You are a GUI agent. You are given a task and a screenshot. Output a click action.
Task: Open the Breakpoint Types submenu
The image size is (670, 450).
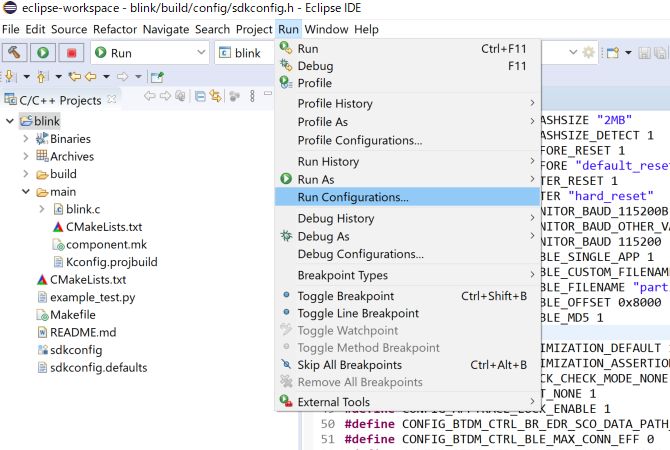tap(408, 275)
